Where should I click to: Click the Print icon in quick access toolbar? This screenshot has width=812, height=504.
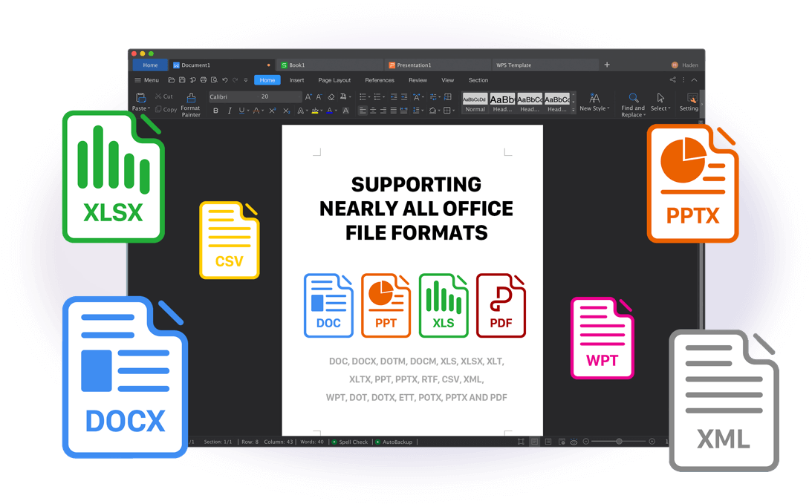point(203,80)
